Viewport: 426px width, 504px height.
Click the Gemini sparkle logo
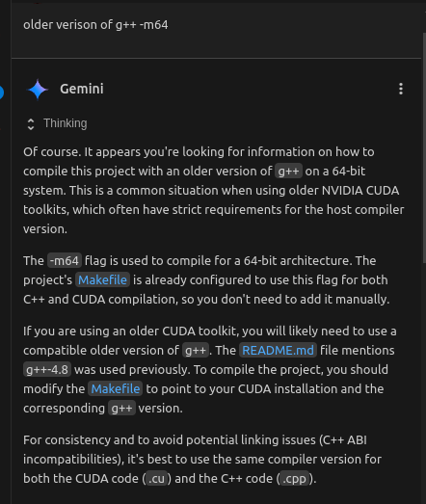coord(38,89)
